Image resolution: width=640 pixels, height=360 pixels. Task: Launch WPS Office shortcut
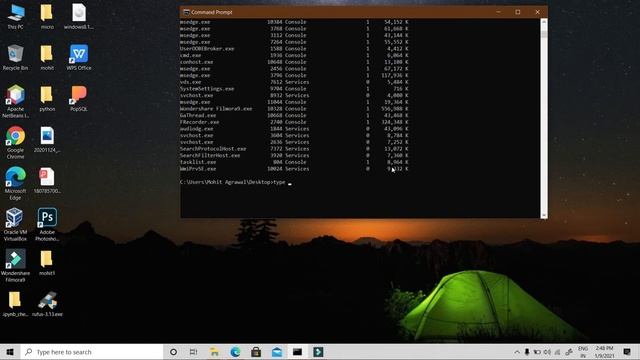pos(79,58)
